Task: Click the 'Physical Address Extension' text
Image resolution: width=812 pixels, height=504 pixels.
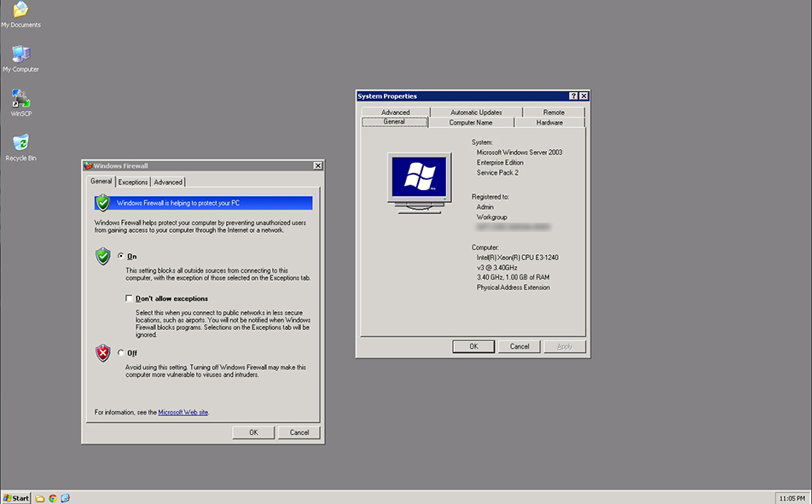Action: 513,287
